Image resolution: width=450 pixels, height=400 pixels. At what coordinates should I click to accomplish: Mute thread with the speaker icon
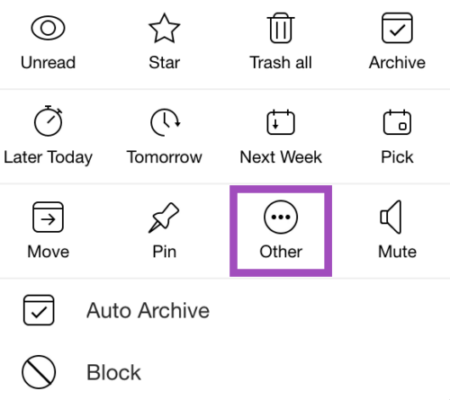(391, 217)
